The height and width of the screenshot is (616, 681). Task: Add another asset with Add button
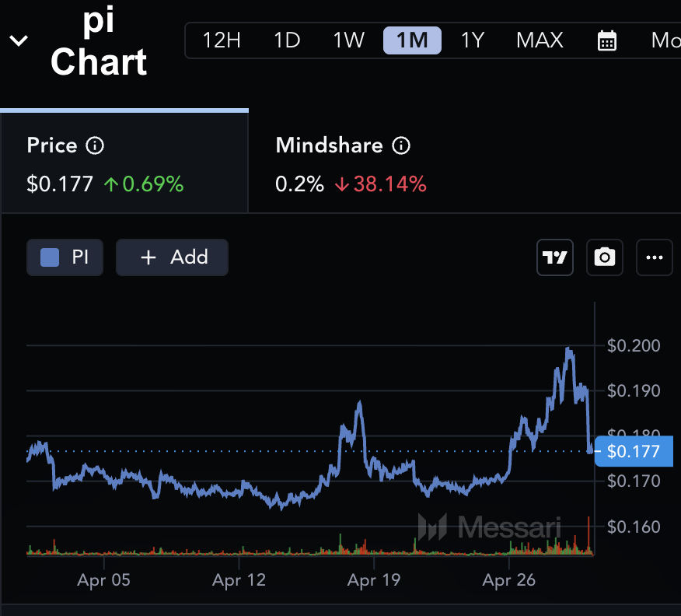[x=172, y=257]
